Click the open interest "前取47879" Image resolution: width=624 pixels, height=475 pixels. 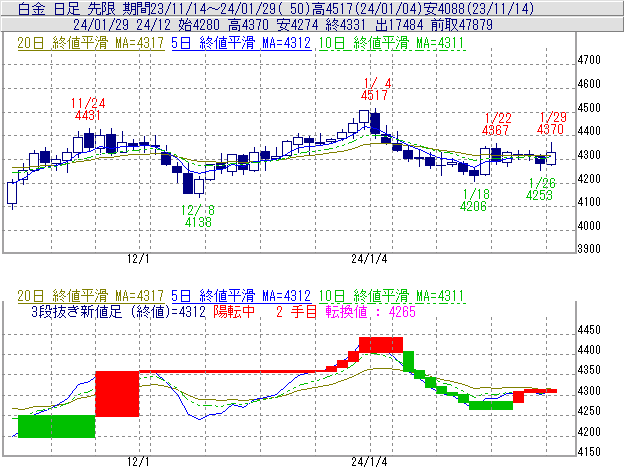point(462,25)
